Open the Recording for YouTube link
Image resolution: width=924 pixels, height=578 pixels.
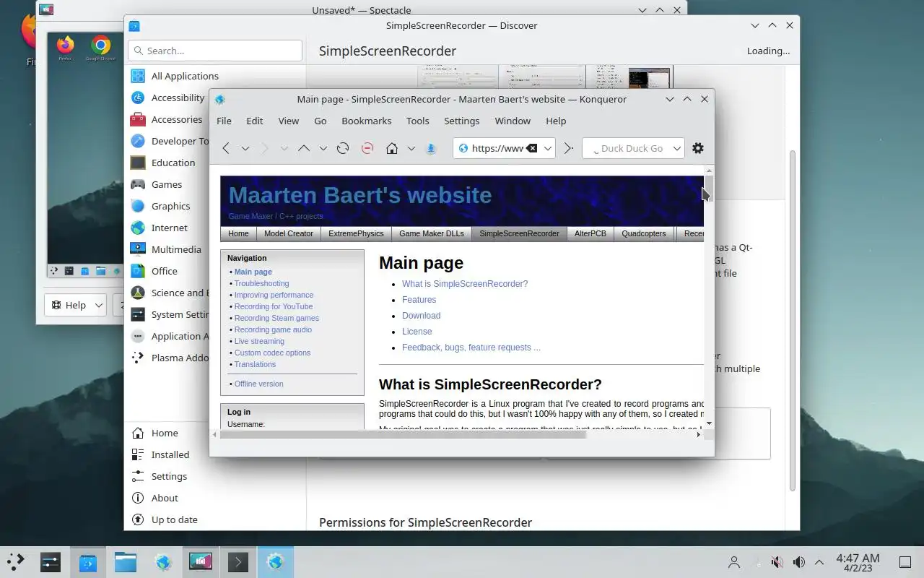(274, 306)
